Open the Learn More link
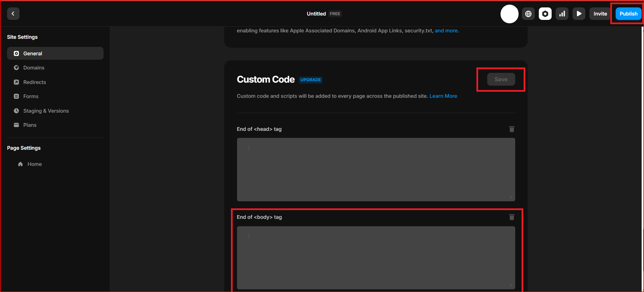 (x=443, y=96)
